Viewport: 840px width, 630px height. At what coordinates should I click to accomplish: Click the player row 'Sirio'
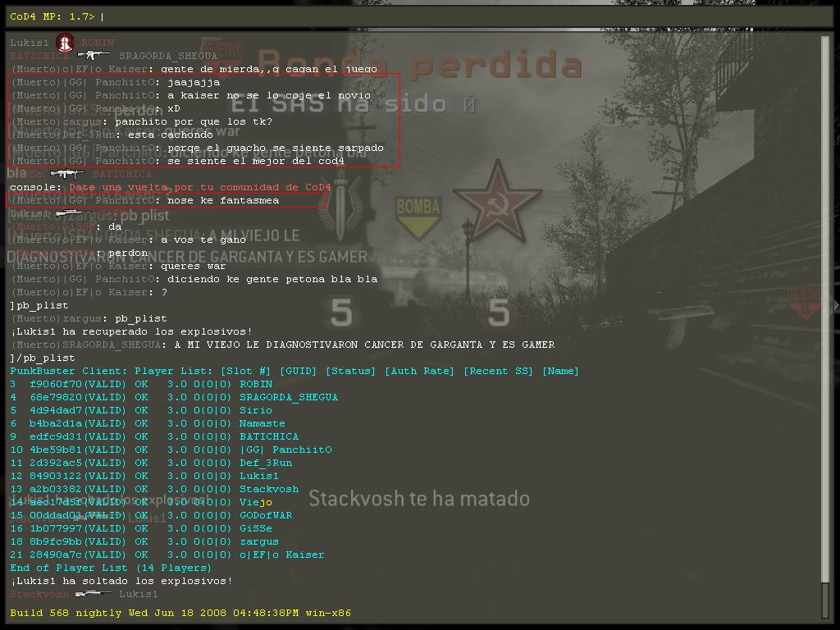pyautogui.click(x=141, y=410)
